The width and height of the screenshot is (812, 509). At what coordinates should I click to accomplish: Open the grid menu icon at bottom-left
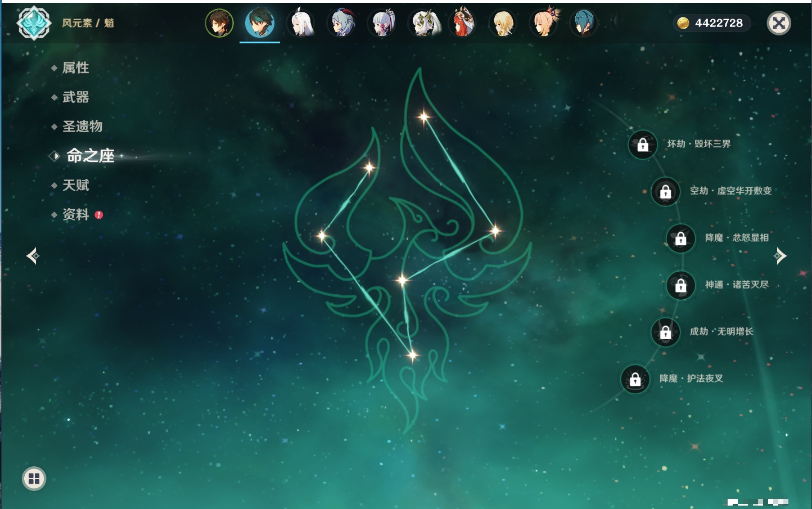34,479
